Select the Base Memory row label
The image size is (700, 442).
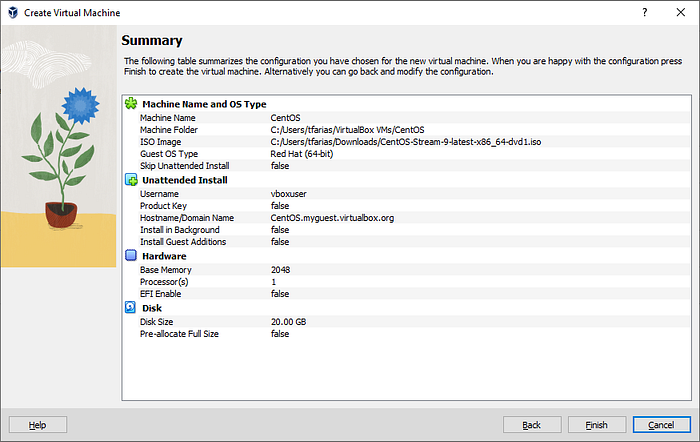[x=166, y=270]
